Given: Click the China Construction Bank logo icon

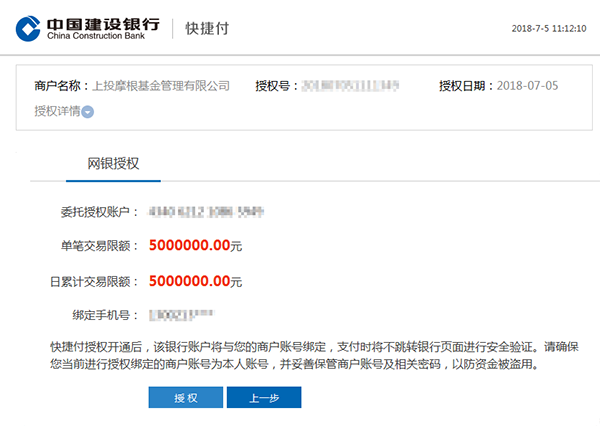Looking at the screenshot, I should (x=28, y=28).
